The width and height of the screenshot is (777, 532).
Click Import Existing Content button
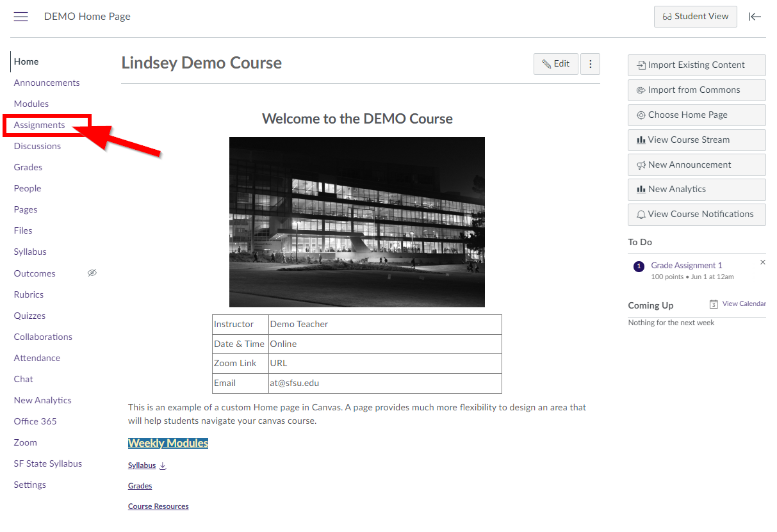coord(697,65)
